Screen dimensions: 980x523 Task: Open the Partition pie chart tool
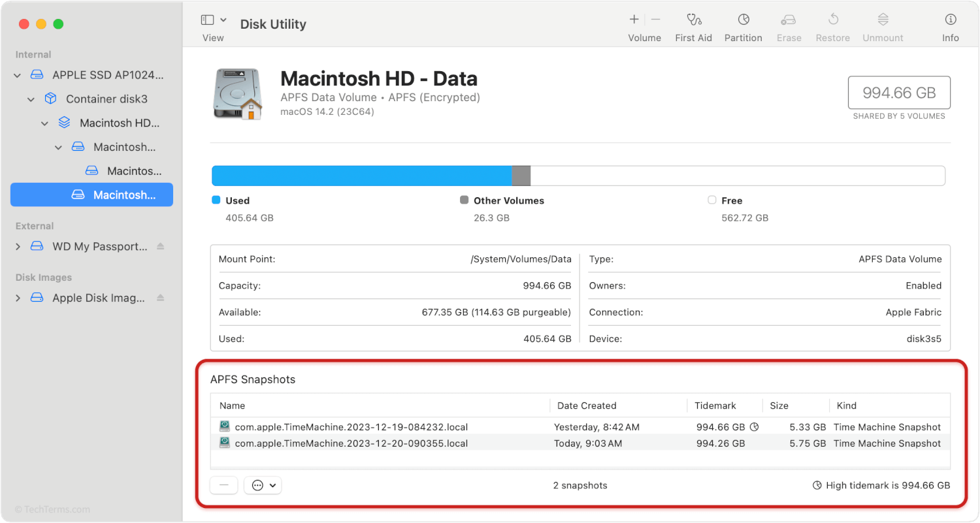(x=743, y=20)
